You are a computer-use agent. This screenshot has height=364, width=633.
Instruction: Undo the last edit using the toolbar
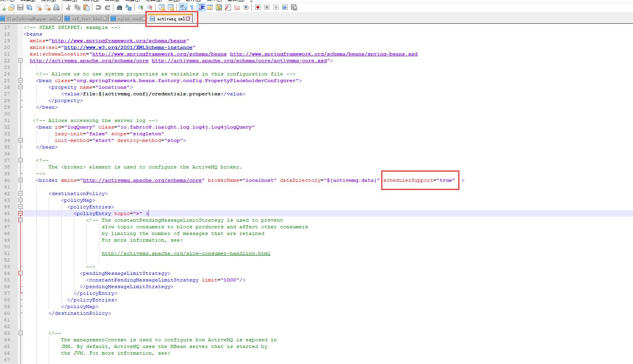[x=99, y=7]
